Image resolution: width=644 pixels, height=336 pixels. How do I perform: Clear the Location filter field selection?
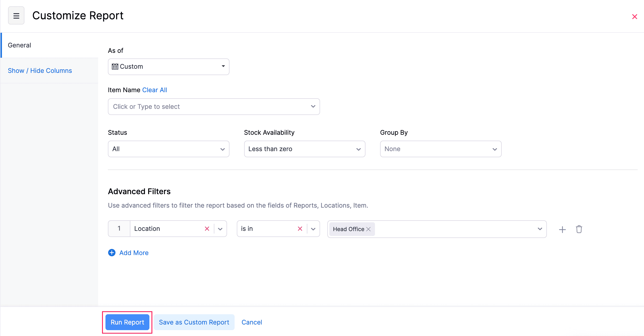tap(207, 229)
